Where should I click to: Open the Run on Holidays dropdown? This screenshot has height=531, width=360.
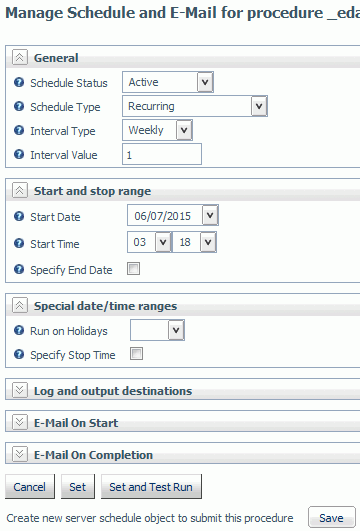(157, 330)
